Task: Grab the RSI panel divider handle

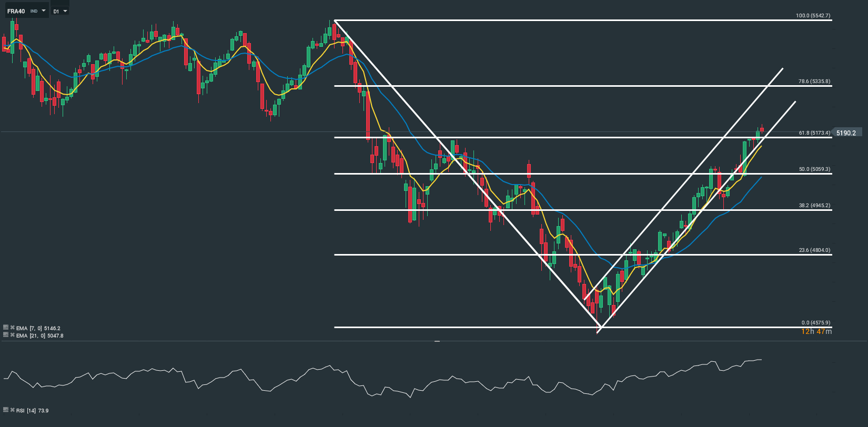Action: (x=437, y=341)
